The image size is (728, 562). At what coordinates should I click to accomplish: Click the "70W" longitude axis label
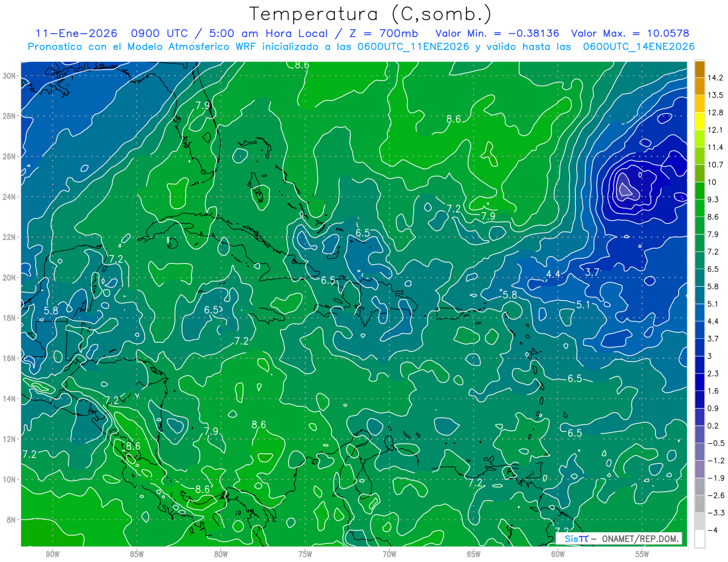point(389,554)
